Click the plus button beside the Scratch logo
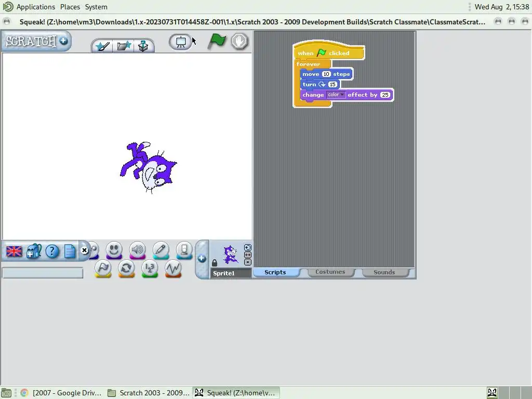This screenshot has height=399, width=532. (x=63, y=41)
